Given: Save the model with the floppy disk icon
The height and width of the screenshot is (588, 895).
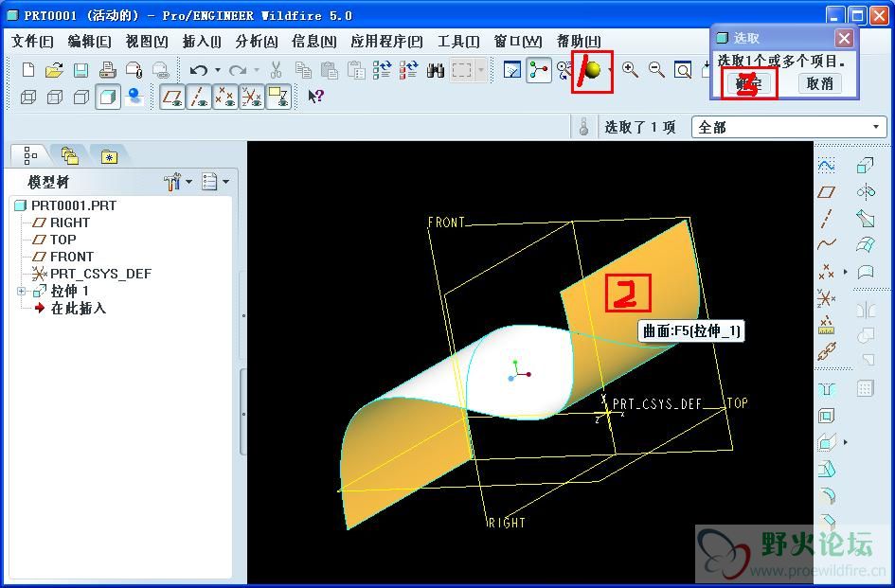Looking at the screenshot, I should click(x=81, y=70).
